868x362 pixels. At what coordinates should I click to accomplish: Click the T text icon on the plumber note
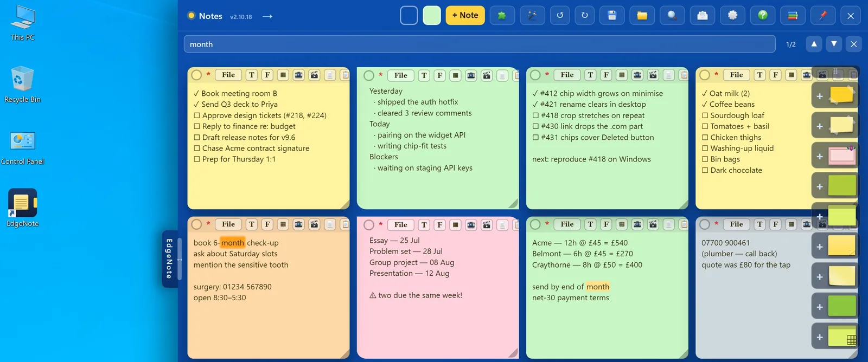[759, 224]
